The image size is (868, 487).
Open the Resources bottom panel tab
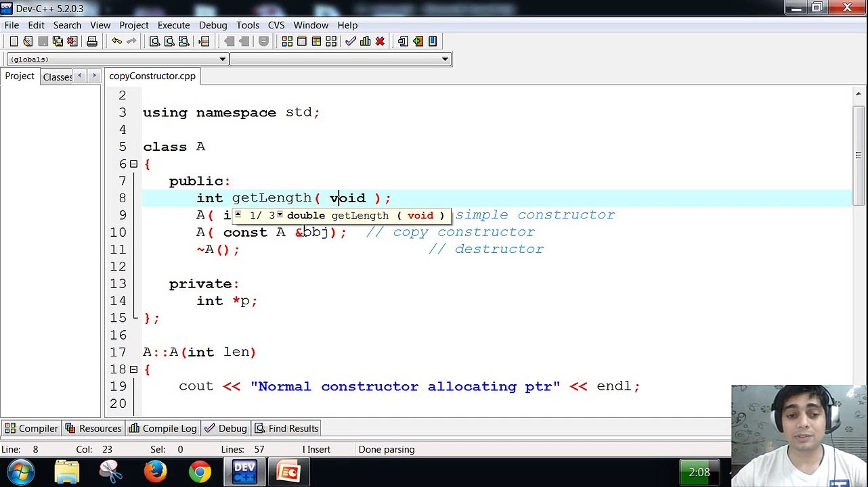[x=93, y=428]
